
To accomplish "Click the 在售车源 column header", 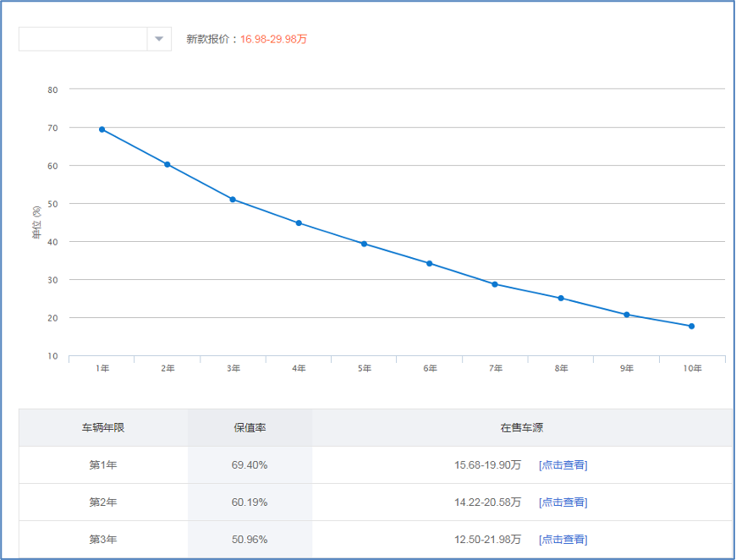I will (x=521, y=428).
